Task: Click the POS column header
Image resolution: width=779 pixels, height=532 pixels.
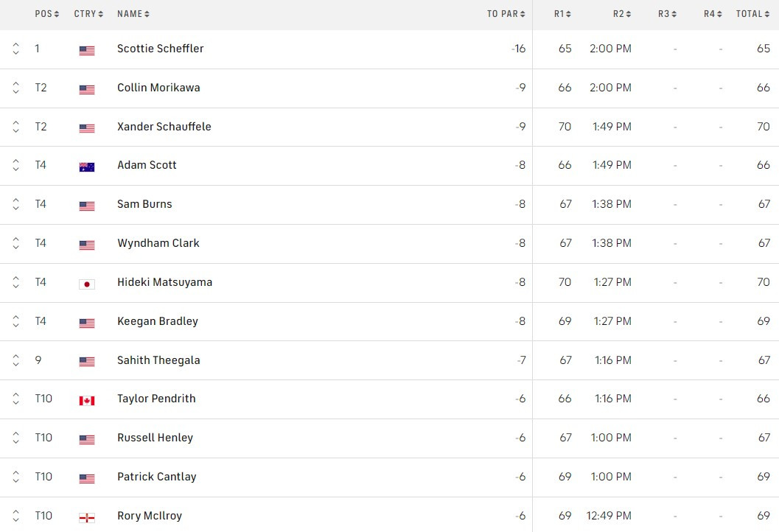Action: click(46, 13)
